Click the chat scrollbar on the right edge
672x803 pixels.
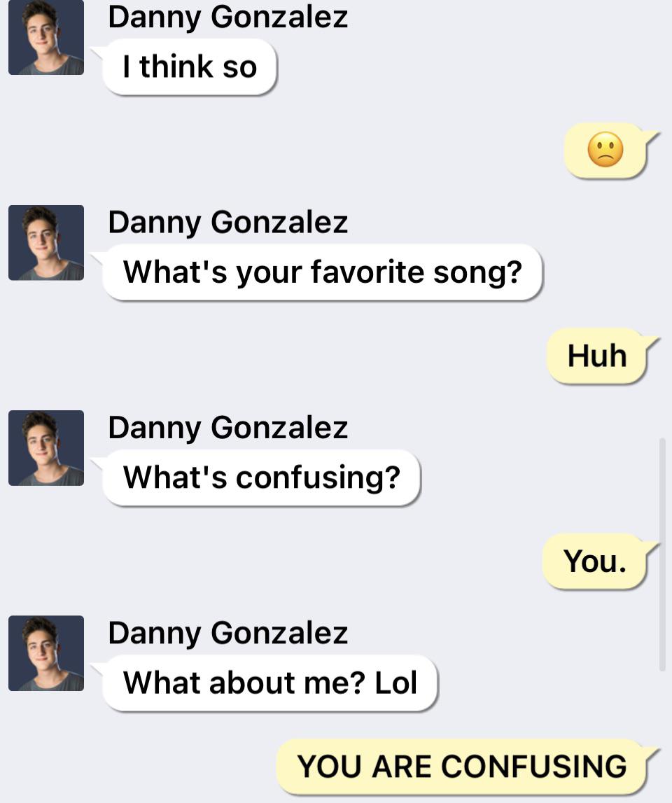click(662, 553)
